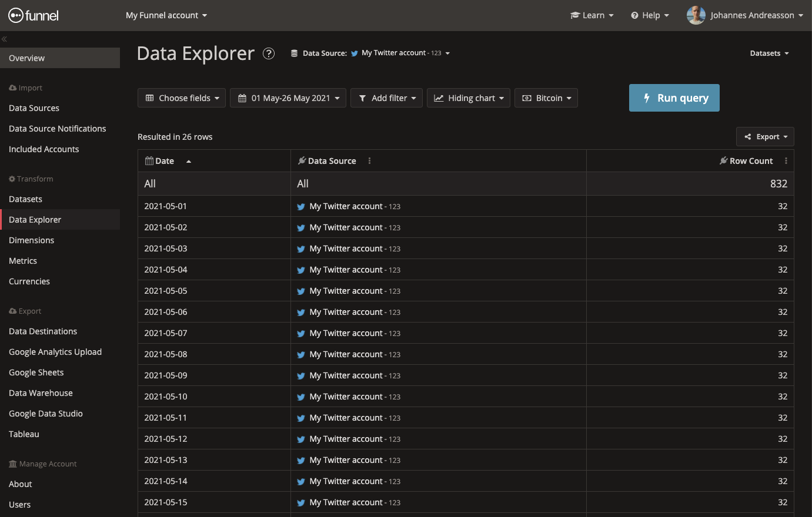
Task: Open Data Source column options menu
Action: coord(369,161)
